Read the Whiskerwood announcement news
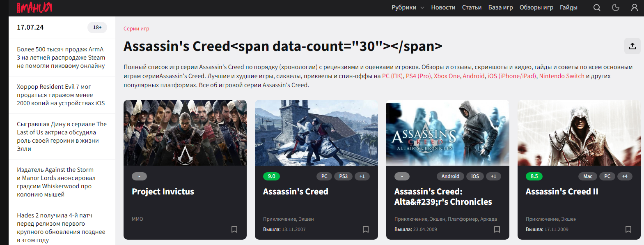This screenshot has height=245, width=644. coord(56,182)
